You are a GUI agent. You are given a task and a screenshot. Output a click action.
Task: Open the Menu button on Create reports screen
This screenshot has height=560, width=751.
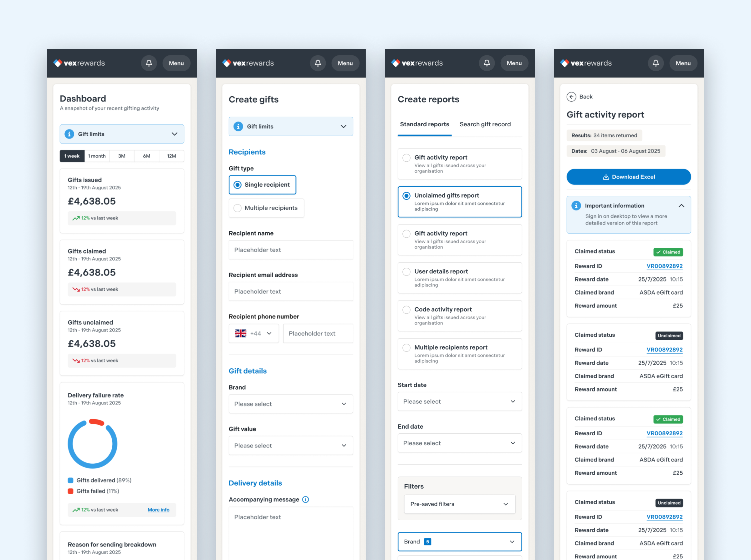click(514, 63)
